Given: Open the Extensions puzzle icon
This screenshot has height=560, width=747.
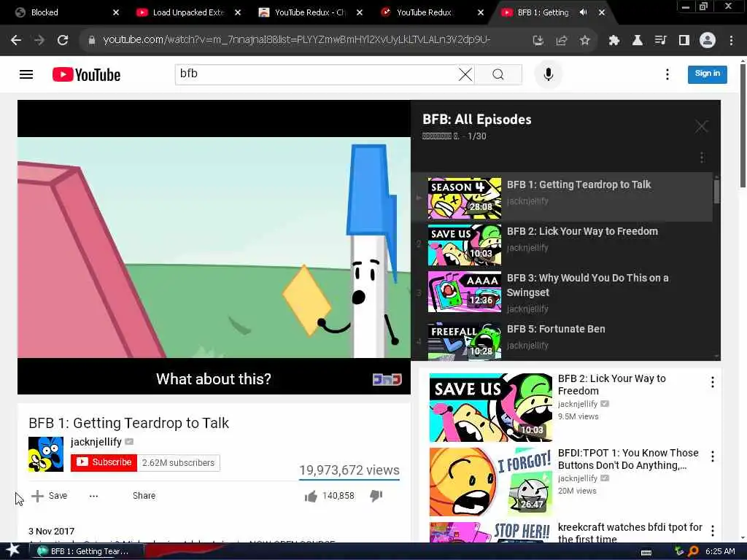Looking at the screenshot, I should (614, 41).
